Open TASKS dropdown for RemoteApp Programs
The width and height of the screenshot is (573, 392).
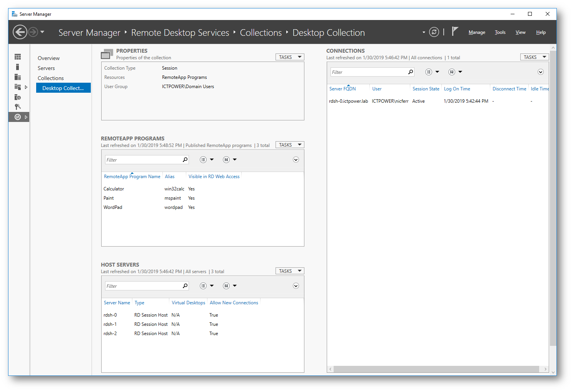click(x=290, y=145)
